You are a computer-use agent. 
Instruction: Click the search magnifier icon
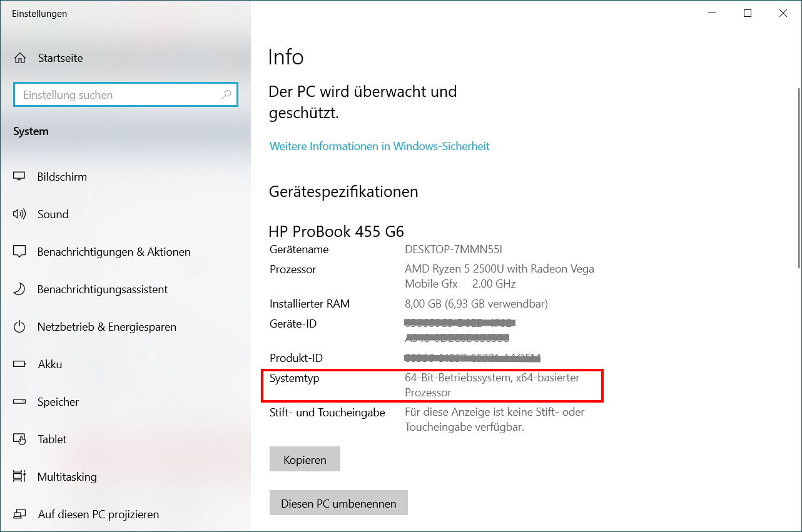[x=226, y=95]
